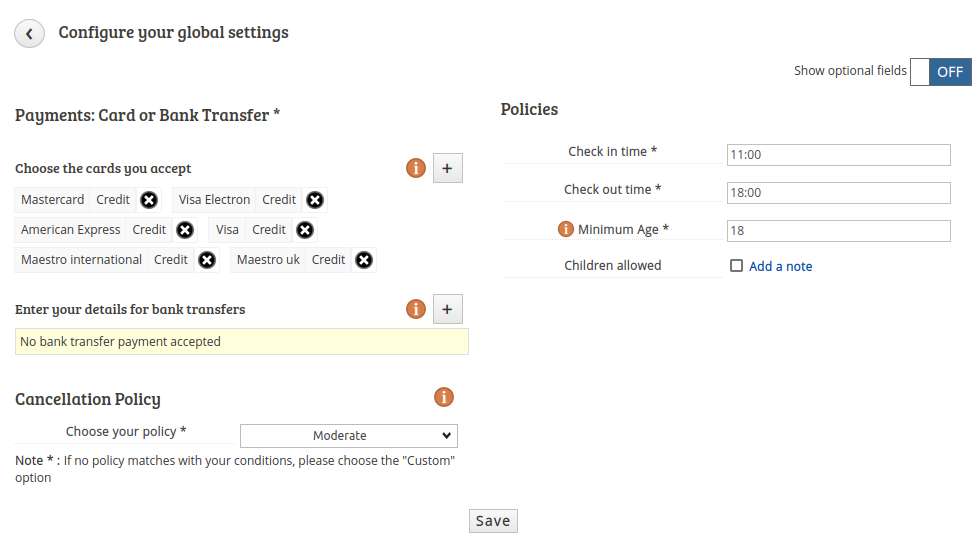Remove Maestro uk Credit card

[x=364, y=260]
